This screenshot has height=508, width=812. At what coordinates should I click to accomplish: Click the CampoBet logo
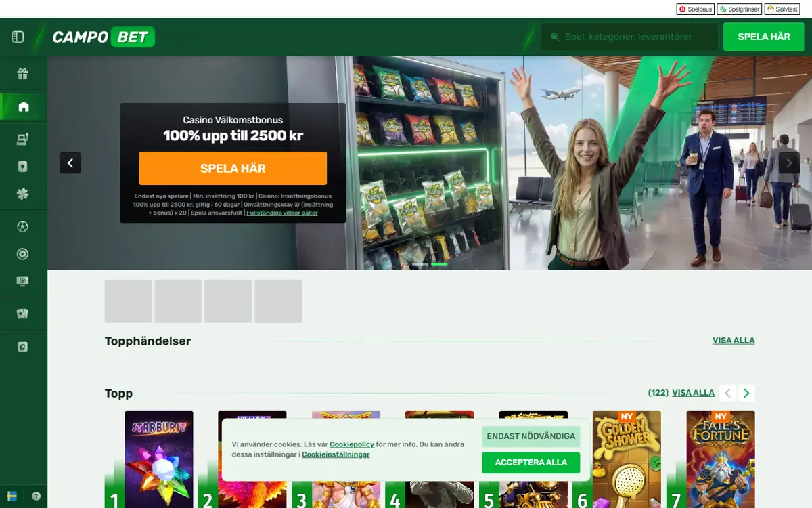104,37
